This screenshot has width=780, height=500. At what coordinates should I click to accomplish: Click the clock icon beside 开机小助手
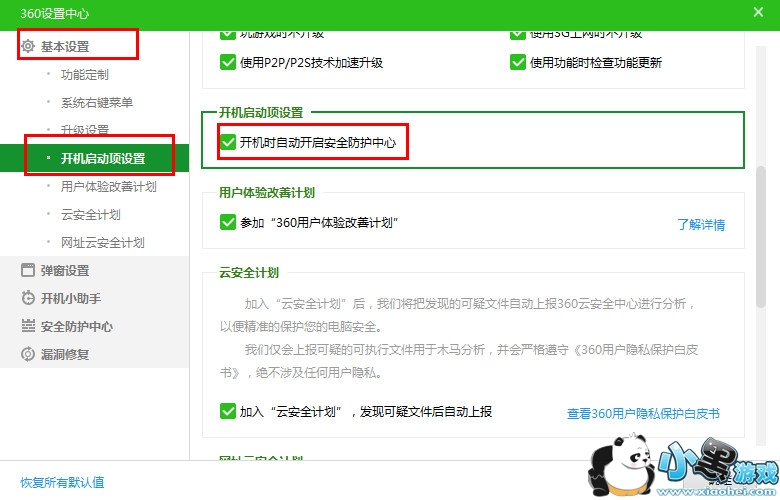[28, 298]
